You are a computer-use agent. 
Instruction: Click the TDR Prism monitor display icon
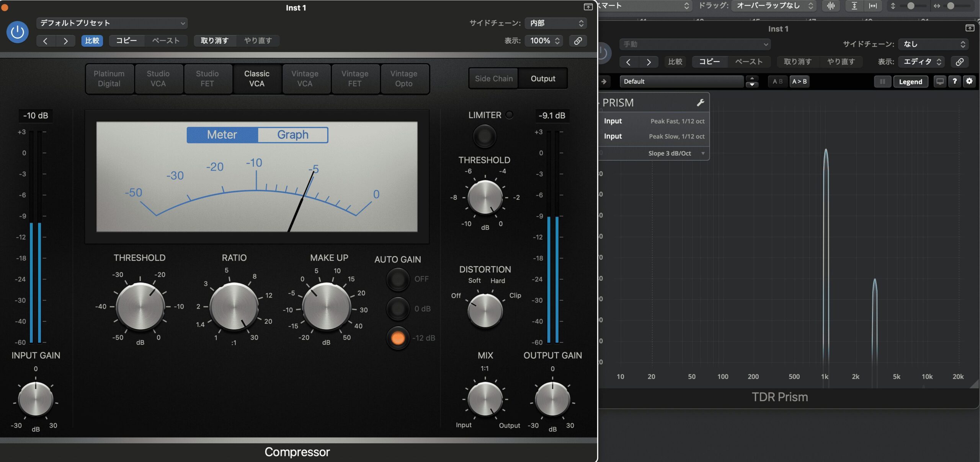(939, 81)
